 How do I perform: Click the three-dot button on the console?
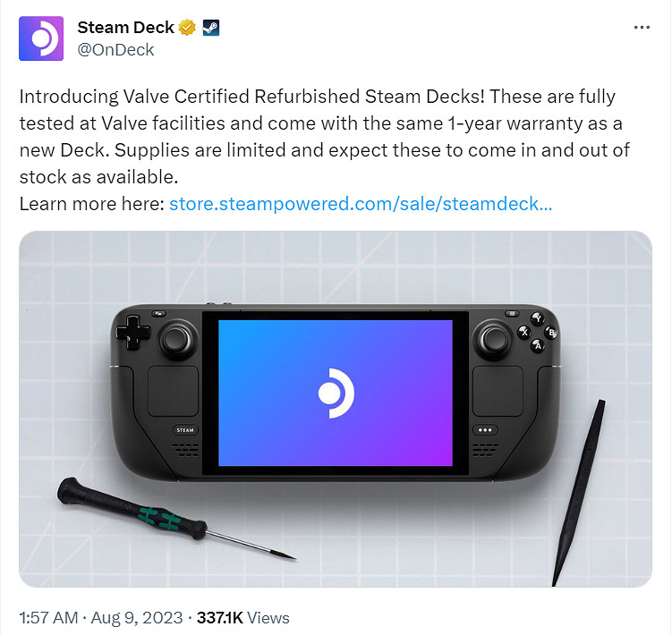point(485,430)
